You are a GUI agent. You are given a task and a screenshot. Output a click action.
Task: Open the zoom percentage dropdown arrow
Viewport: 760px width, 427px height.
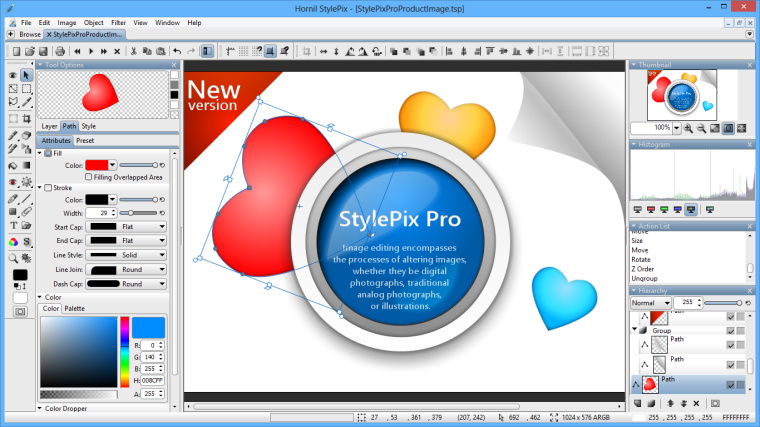(x=677, y=128)
